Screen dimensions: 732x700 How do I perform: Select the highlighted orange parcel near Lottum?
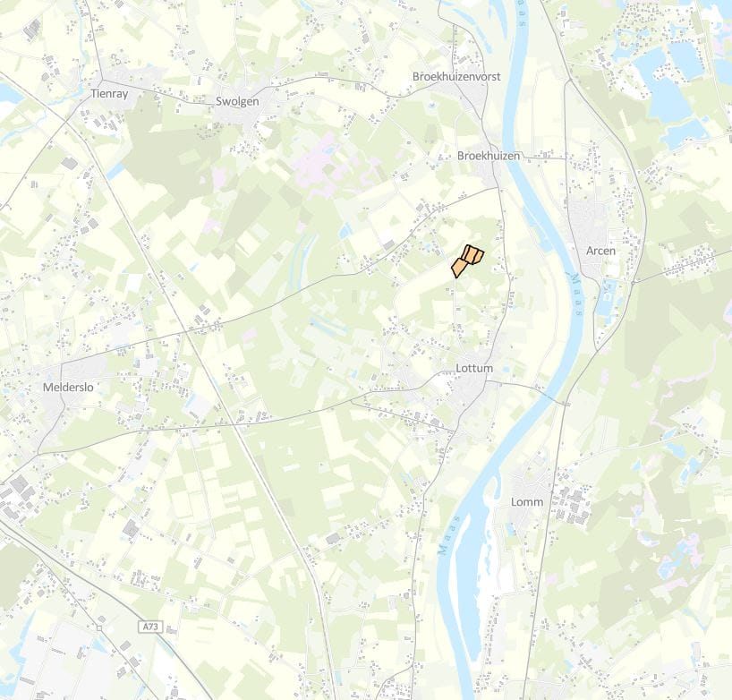pyautogui.click(x=466, y=260)
